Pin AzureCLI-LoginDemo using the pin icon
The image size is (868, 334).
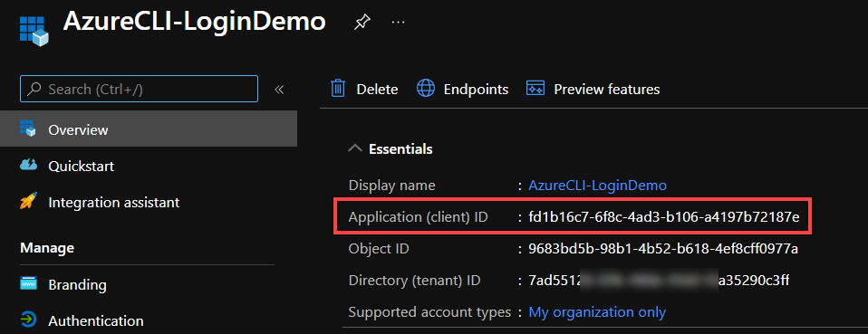tap(362, 22)
